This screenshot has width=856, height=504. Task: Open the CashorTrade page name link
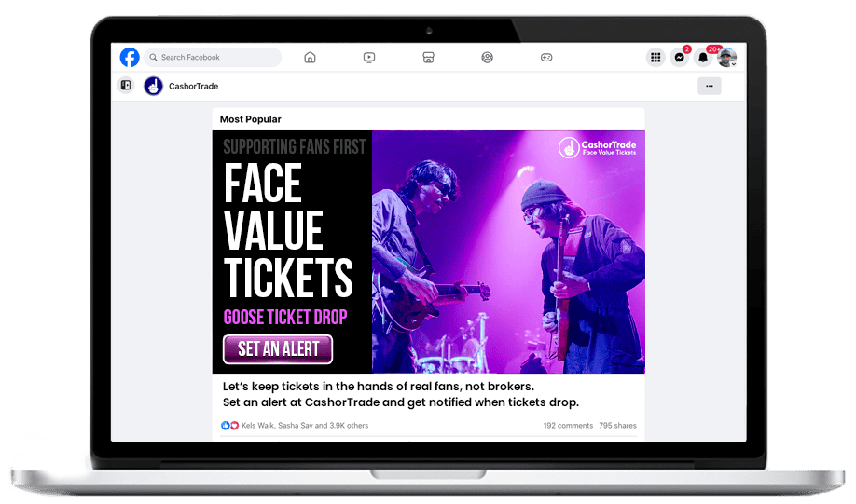(193, 87)
